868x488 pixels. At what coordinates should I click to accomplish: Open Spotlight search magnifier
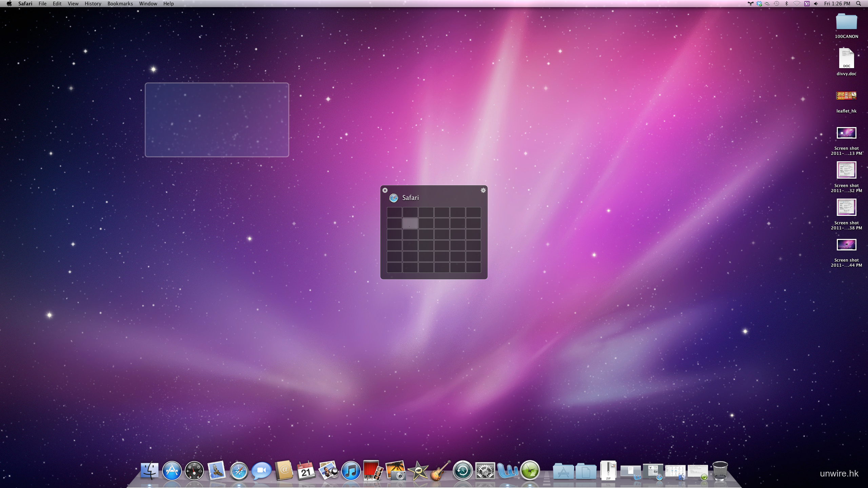859,4
